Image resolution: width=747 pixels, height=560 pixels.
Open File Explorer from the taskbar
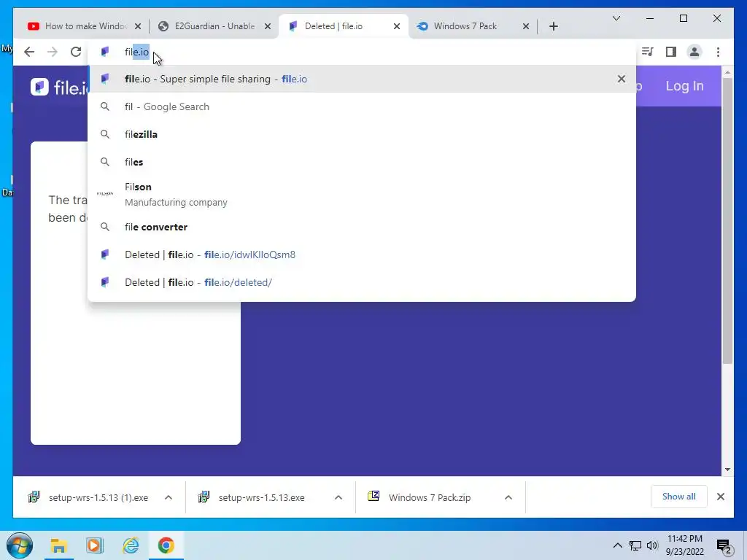[58, 545]
